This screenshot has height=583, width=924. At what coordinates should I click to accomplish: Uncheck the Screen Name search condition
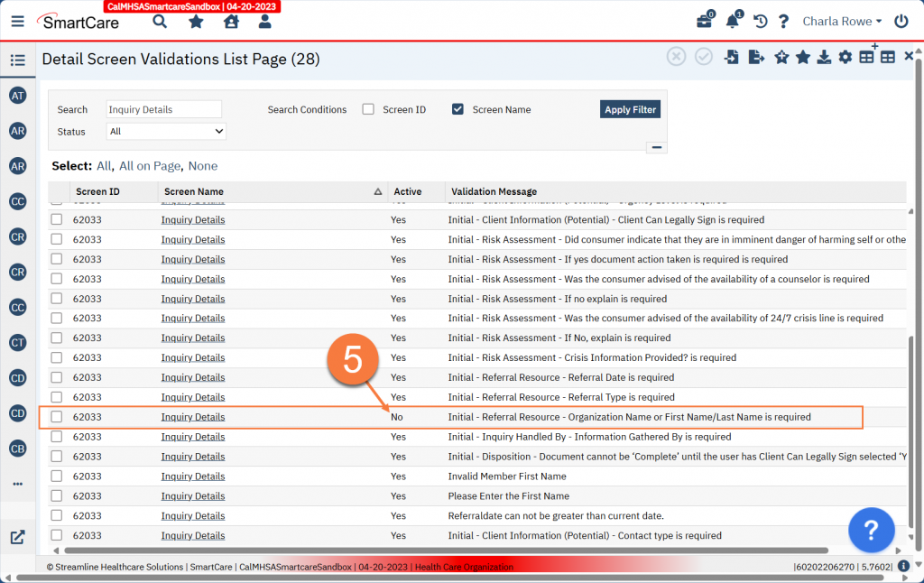(x=457, y=109)
